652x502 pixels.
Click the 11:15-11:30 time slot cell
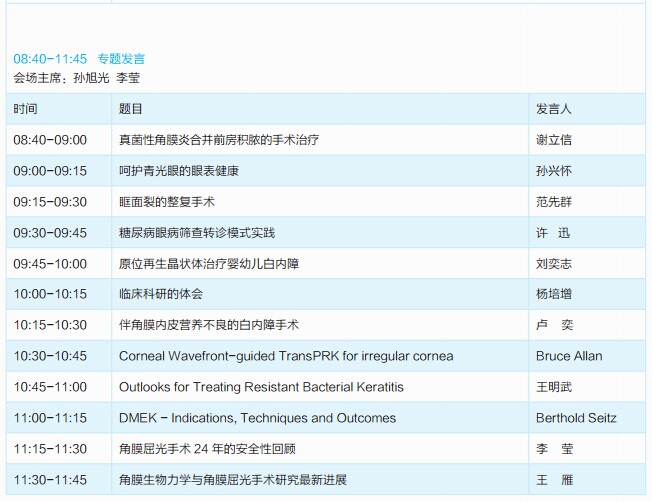coord(50,449)
